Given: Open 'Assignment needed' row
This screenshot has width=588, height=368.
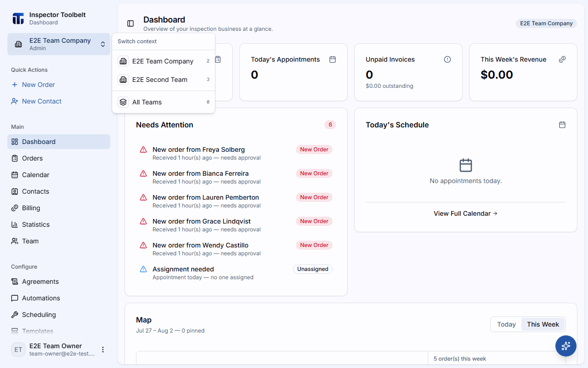Looking at the screenshot, I should pyautogui.click(x=236, y=273).
